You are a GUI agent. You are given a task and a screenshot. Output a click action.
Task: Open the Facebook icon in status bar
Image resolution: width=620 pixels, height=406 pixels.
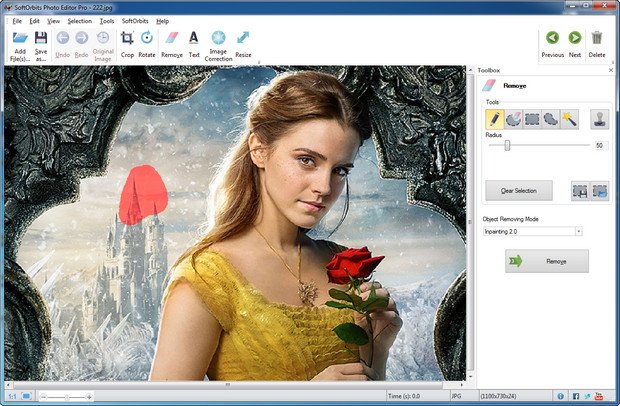click(x=576, y=396)
